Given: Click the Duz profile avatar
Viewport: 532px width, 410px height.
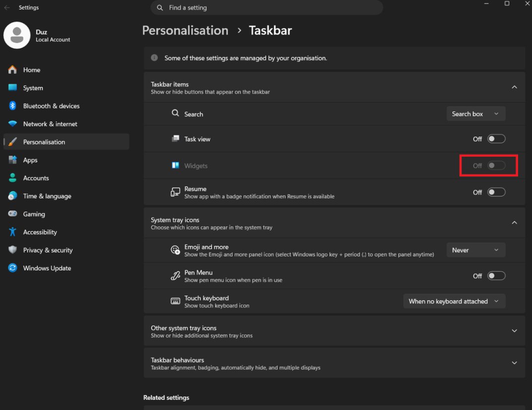Looking at the screenshot, I should pos(17,35).
